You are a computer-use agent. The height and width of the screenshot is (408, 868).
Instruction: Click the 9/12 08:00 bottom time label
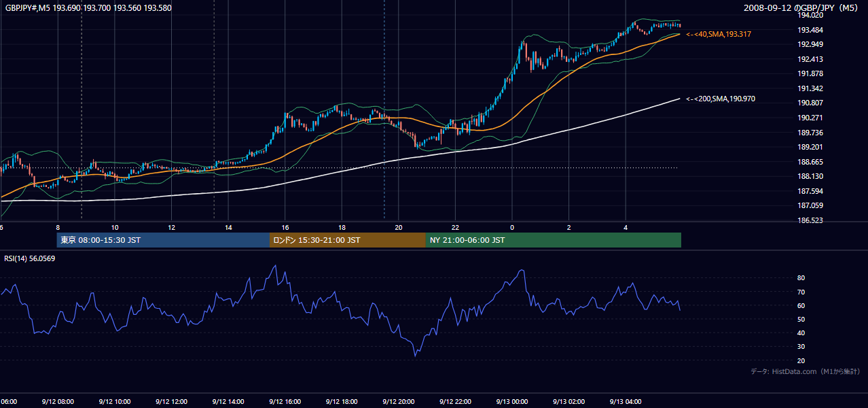tap(58, 401)
